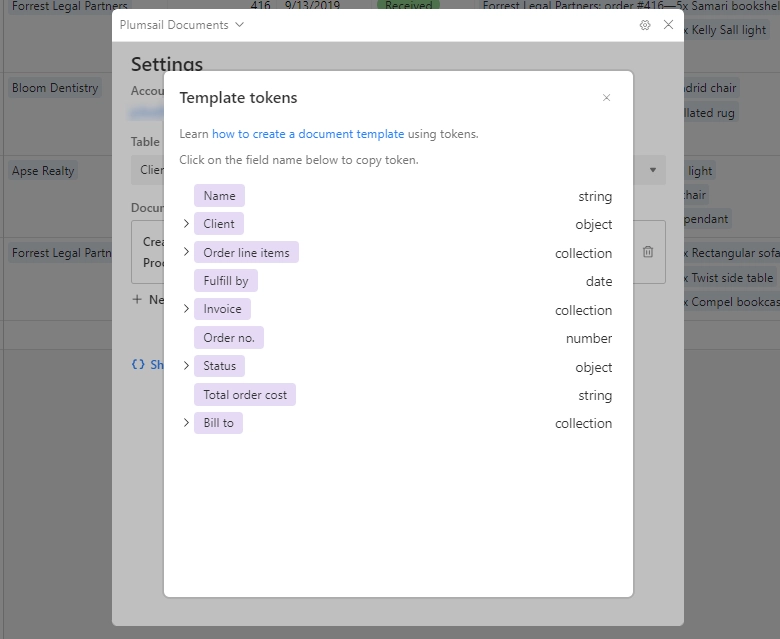Open the how to create a document template link
The height and width of the screenshot is (639, 780).
click(308, 134)
